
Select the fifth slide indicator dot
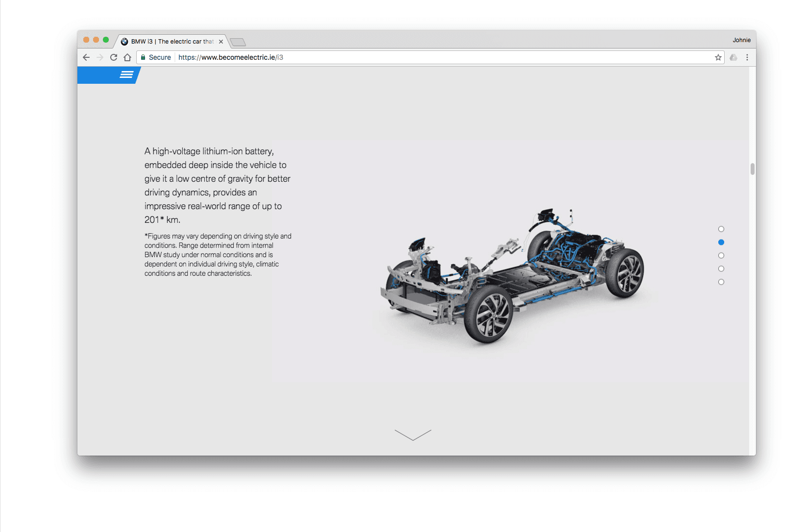coord(721,282)
